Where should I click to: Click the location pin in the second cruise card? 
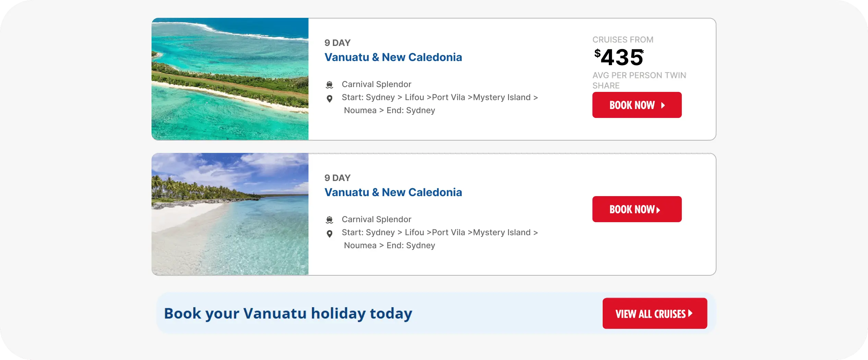[329, 234]
